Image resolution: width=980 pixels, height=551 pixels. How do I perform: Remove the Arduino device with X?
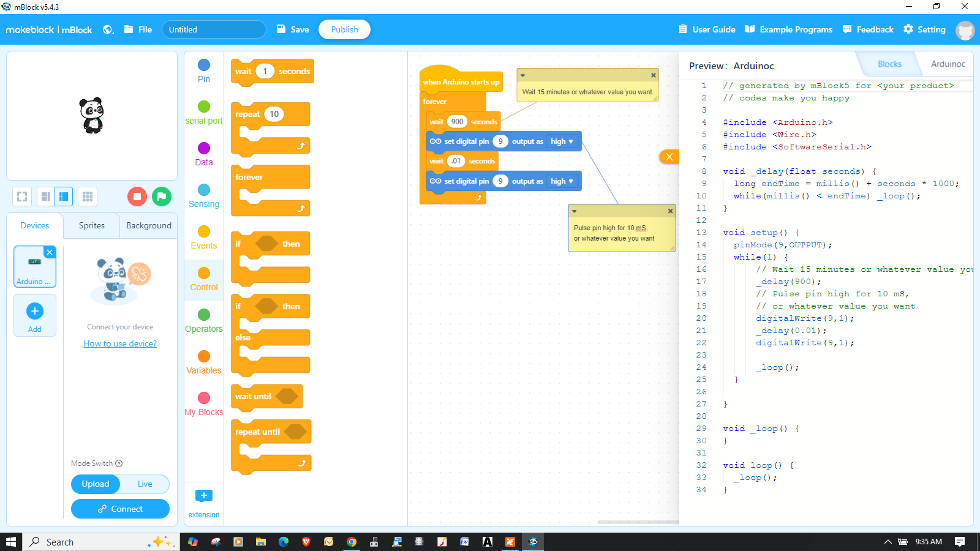[50, 252]
